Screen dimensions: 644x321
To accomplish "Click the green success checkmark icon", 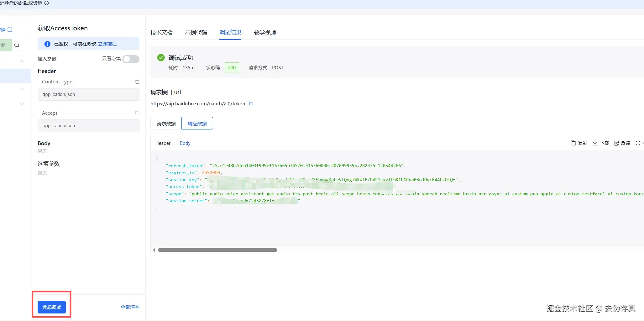I will (161, 58).
